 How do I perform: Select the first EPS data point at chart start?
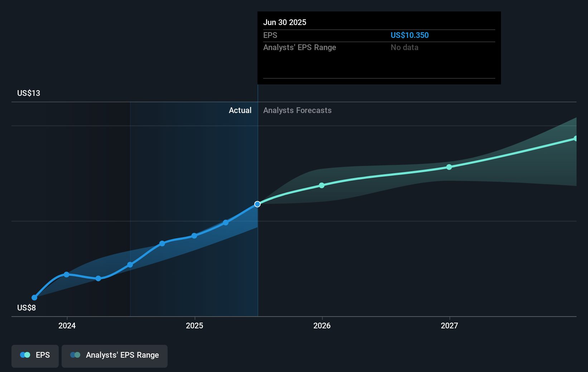(x=34, y=298)
